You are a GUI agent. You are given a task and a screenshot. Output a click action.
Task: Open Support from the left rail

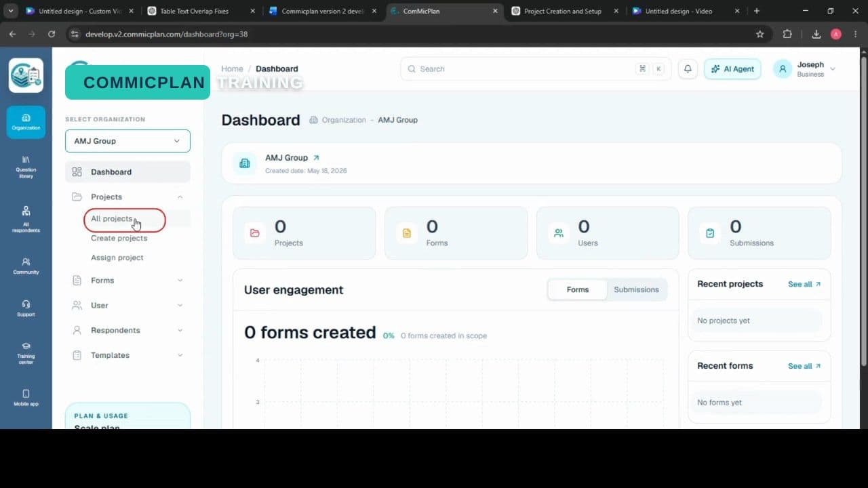pos(26,308)
